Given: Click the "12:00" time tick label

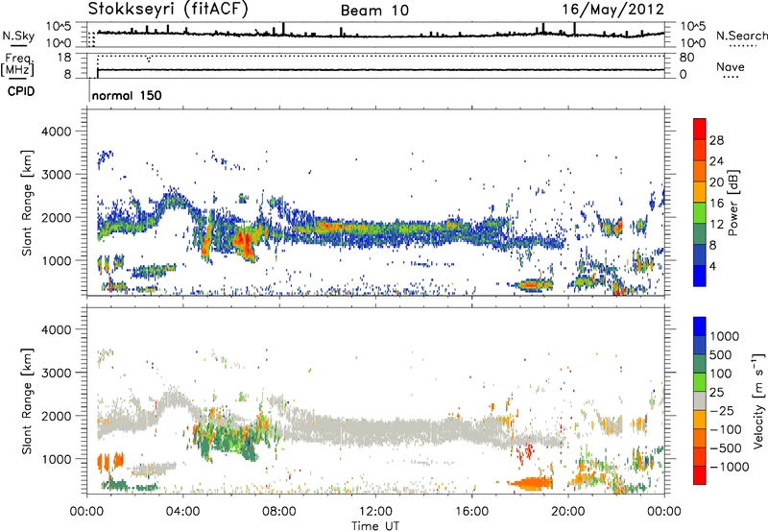Looking at the screenshot, I should point(375,512).
